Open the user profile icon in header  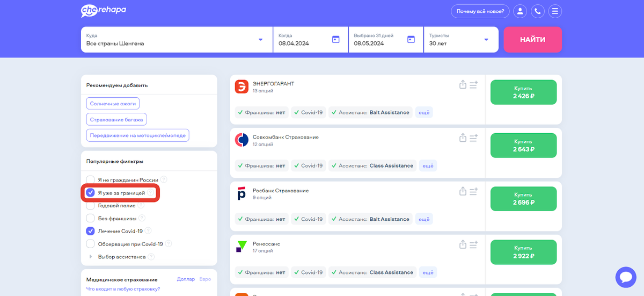[519, 11]
